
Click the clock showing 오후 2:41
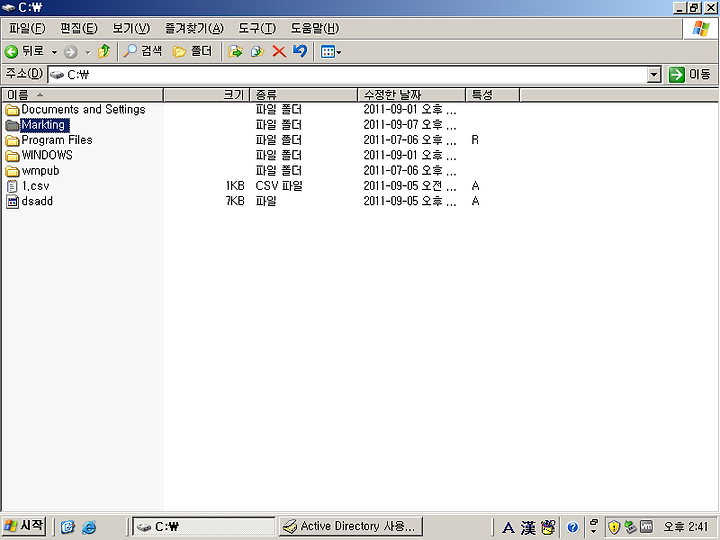coord(686,527)
